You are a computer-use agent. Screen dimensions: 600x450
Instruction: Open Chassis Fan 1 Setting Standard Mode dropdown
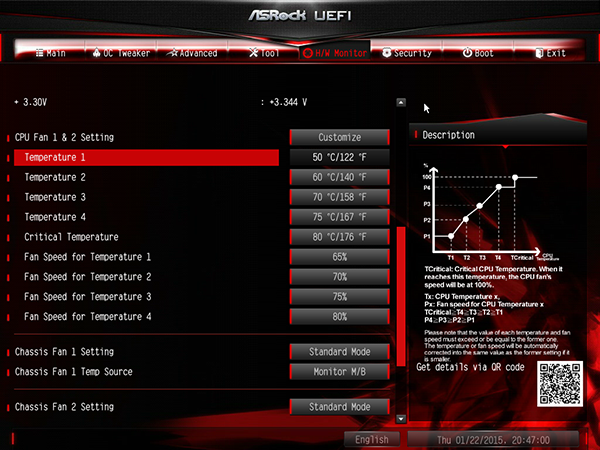(339, 352)
